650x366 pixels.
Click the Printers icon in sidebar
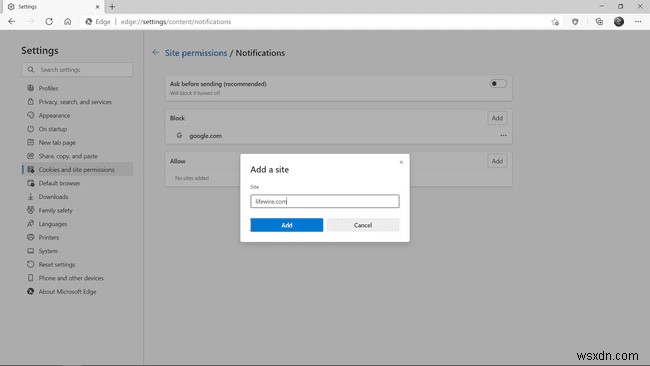click(x=30, y=237)
